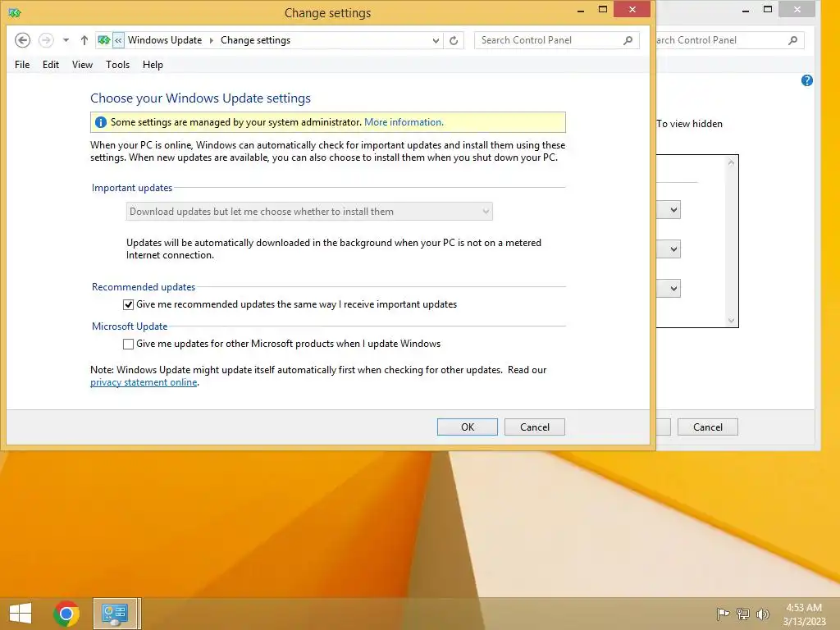Minimize the background window

click(745, 10)
